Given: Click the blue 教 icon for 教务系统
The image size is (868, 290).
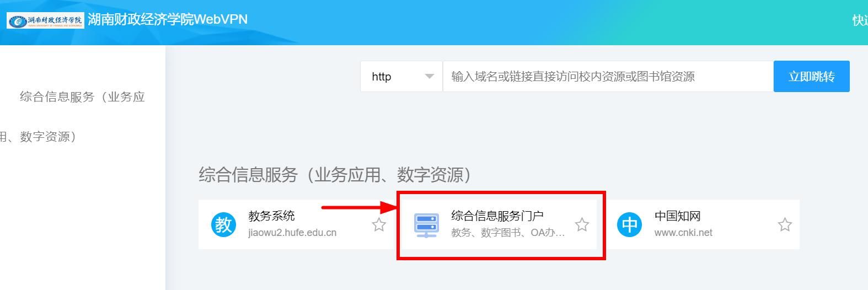Looking at the screenshot, I should (x=223, y=225).
